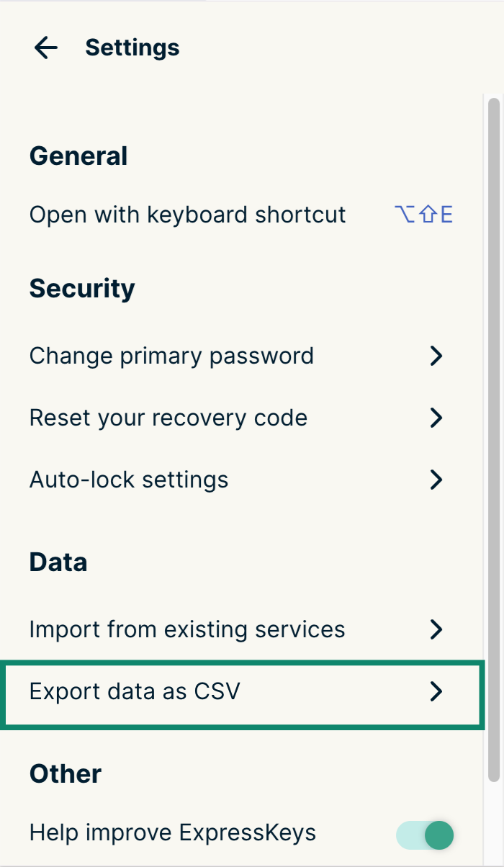
Task: Select the Change primary password option
Action: pos(241,356)
